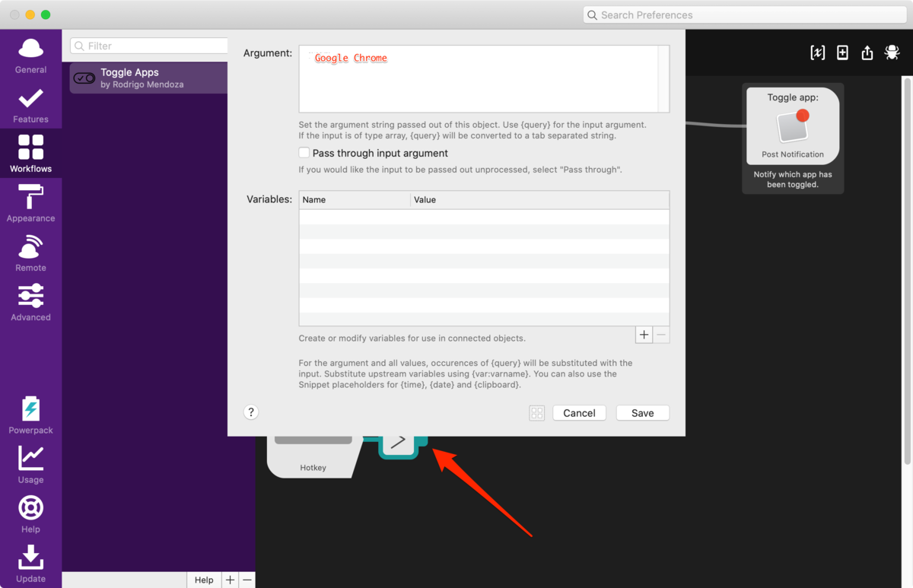
Task: Open the question mark help button
Action: tap(251, 412)
